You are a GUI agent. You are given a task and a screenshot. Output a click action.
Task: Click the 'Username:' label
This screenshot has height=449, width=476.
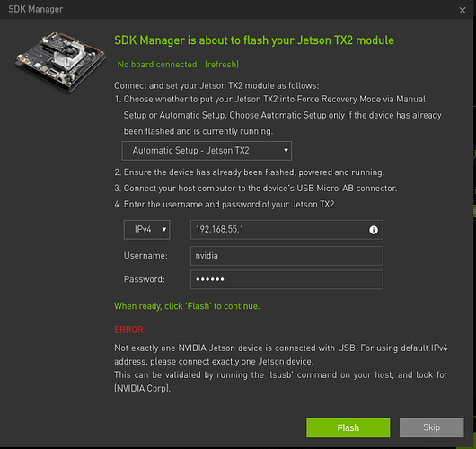[x=145, y=256]
